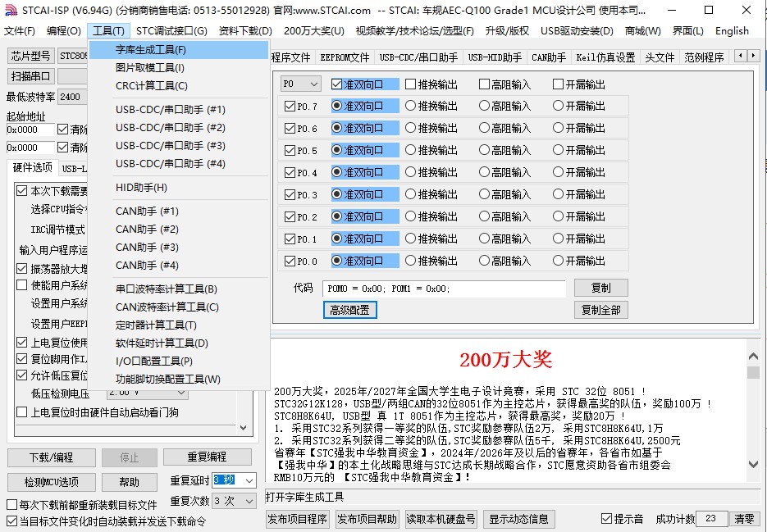Check port-wide 开漏输出 checkbox in header row

coord(558,84)
